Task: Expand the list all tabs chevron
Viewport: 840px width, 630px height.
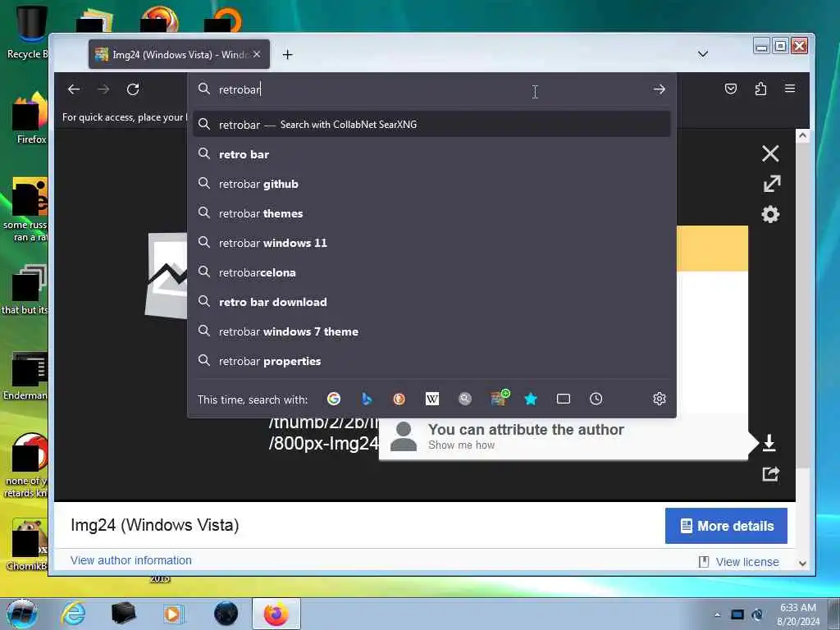Action: [x=703, y=54]
